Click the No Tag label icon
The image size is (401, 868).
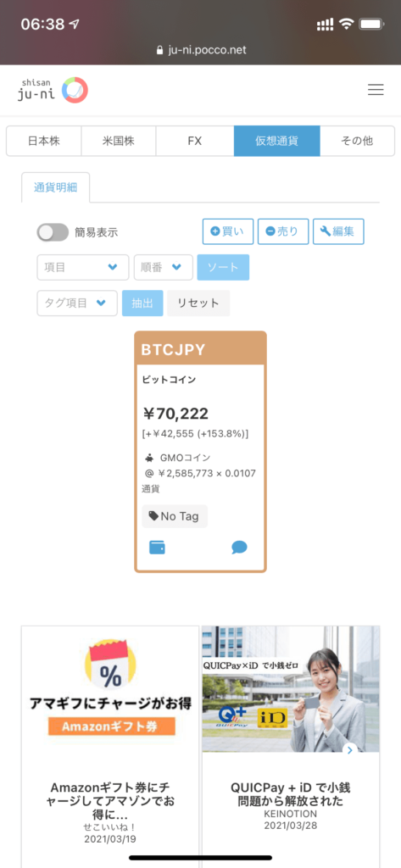pyautogui.click(x=153, y=516)
